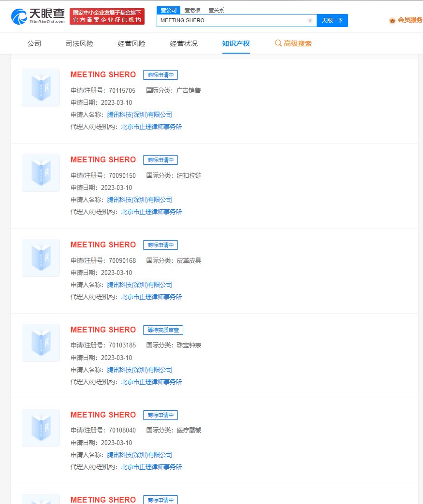Open MEETING SHERO title for 广告销售 class
Screen dimensions: 423x504
tap(103, 74)
